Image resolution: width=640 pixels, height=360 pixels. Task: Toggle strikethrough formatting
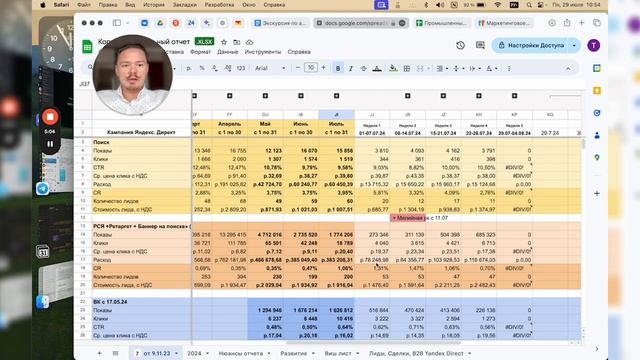coord(363,69)
